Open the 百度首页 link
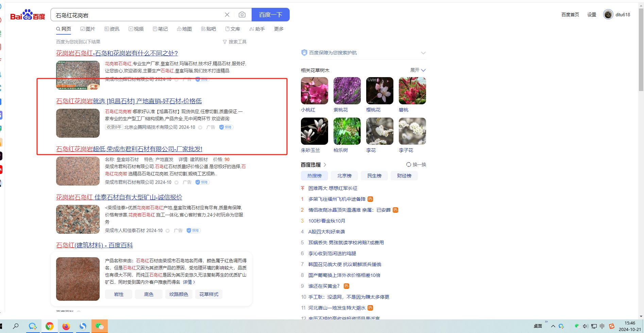 point(570,15)
